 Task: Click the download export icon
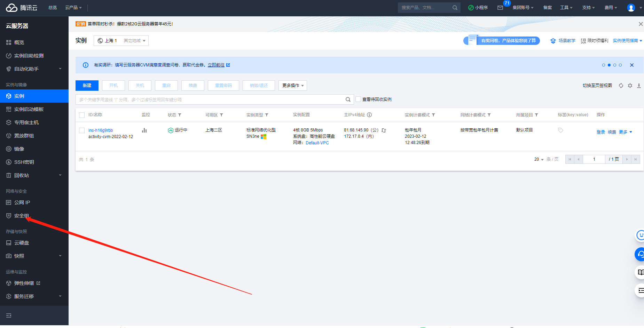(639, 86)
